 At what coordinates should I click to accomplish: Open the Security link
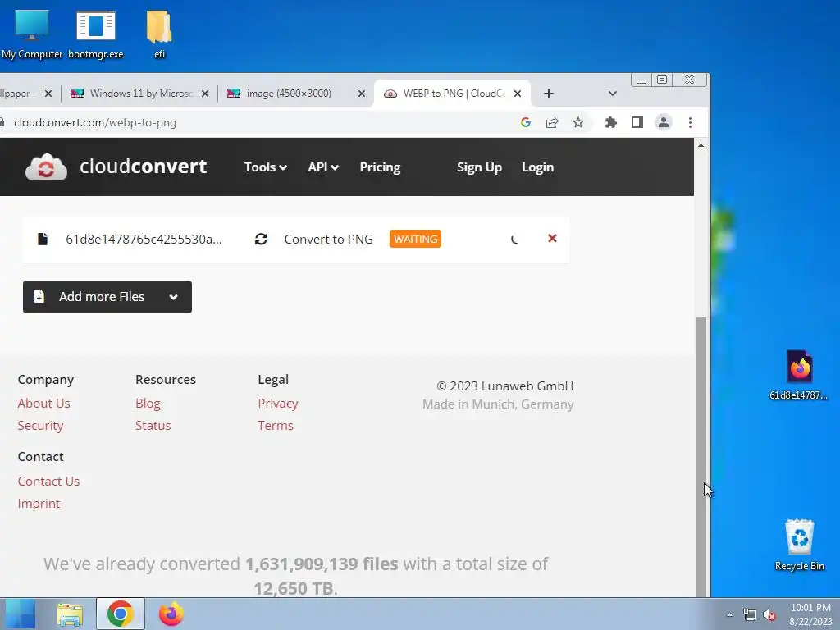click(41, 426)
